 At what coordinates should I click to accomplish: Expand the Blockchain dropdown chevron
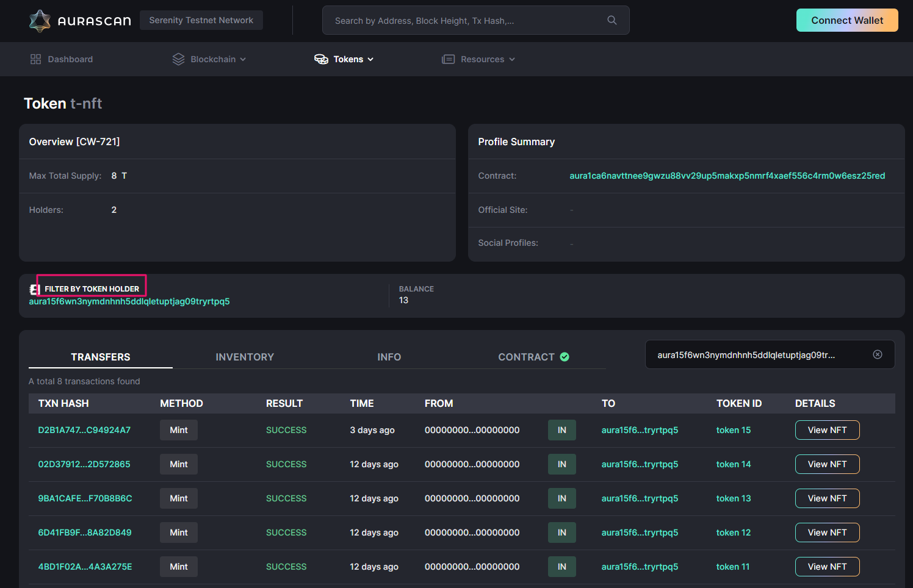click(x=244, y=59)
